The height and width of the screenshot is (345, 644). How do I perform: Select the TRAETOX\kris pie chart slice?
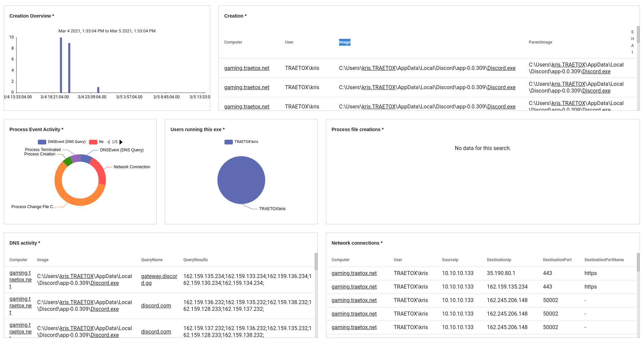(241, 180)
